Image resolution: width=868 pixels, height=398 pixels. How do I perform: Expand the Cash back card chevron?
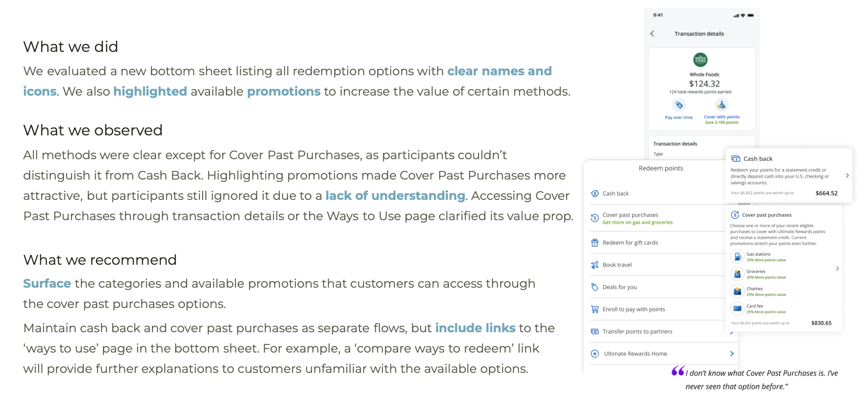[847, 176]
